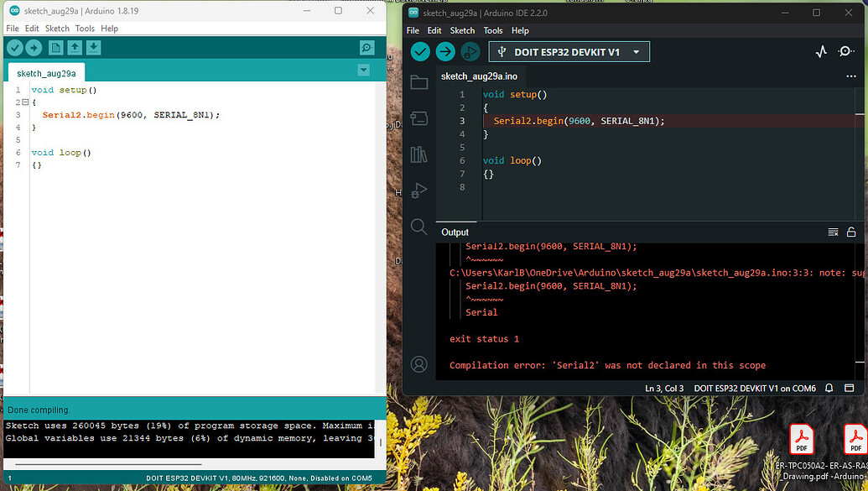Open Sketchbook folder icon in sidebar

pos(419,83)
